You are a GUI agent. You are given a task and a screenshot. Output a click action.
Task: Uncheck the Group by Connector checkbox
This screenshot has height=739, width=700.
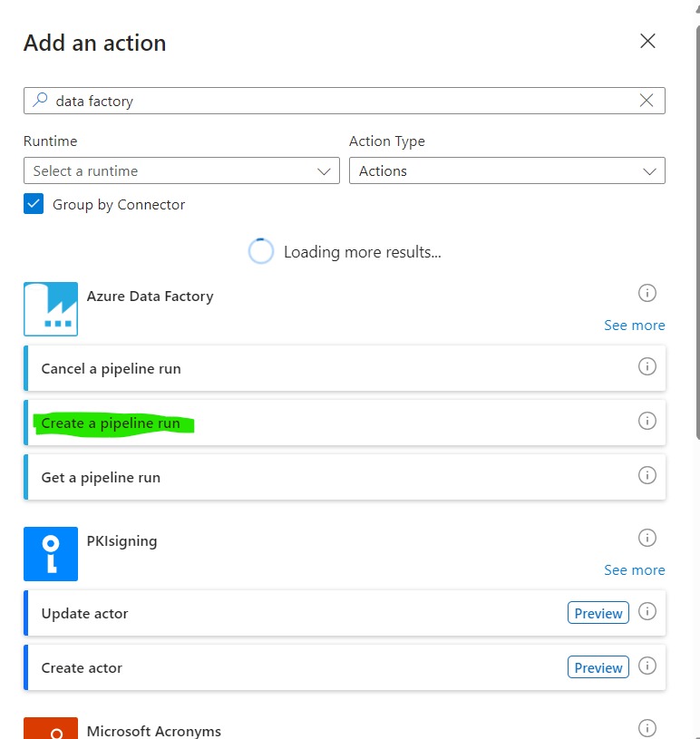click(34, 204)
